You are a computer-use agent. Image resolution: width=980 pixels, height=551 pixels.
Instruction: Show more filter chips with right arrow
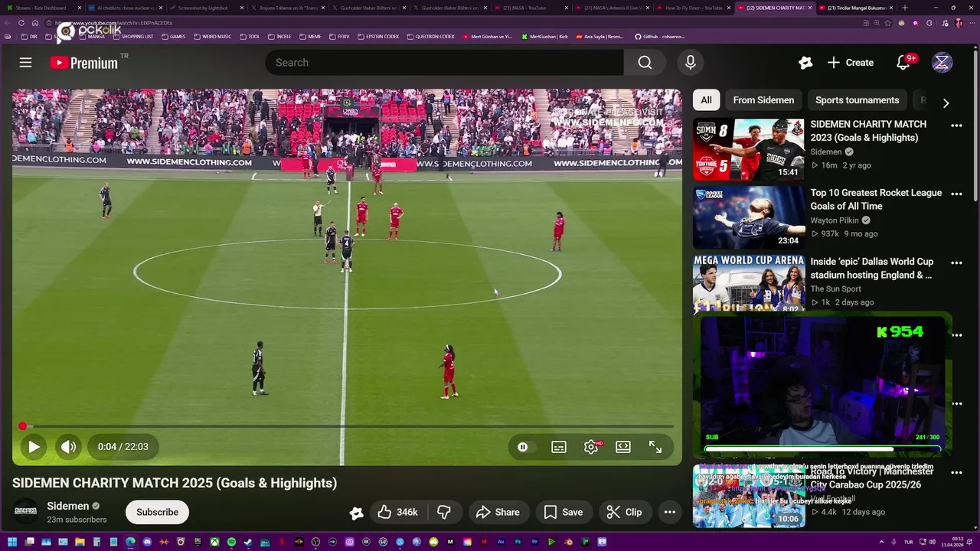[x=946, y=103]
